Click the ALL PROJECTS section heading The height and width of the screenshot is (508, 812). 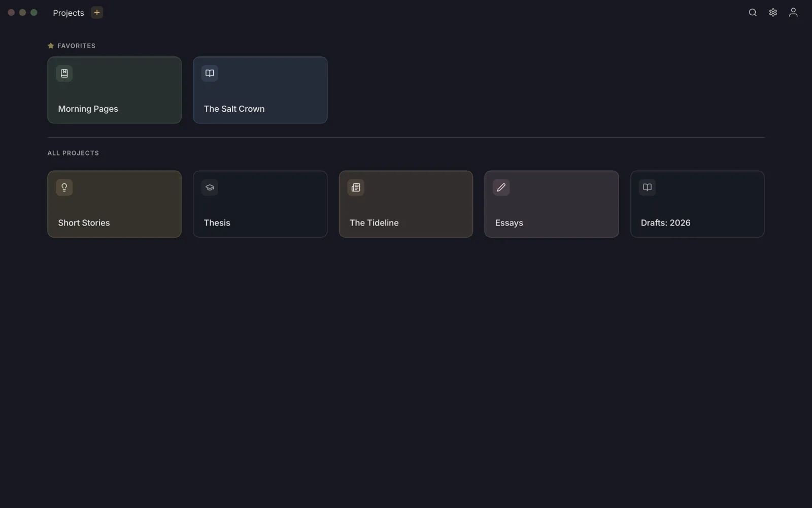(73, 153)
